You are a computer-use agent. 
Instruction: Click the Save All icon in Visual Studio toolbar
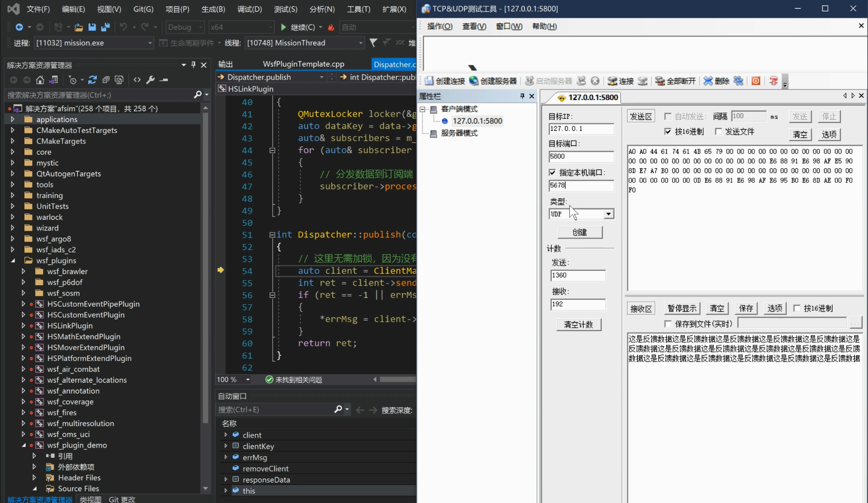(x=105, y=27)
